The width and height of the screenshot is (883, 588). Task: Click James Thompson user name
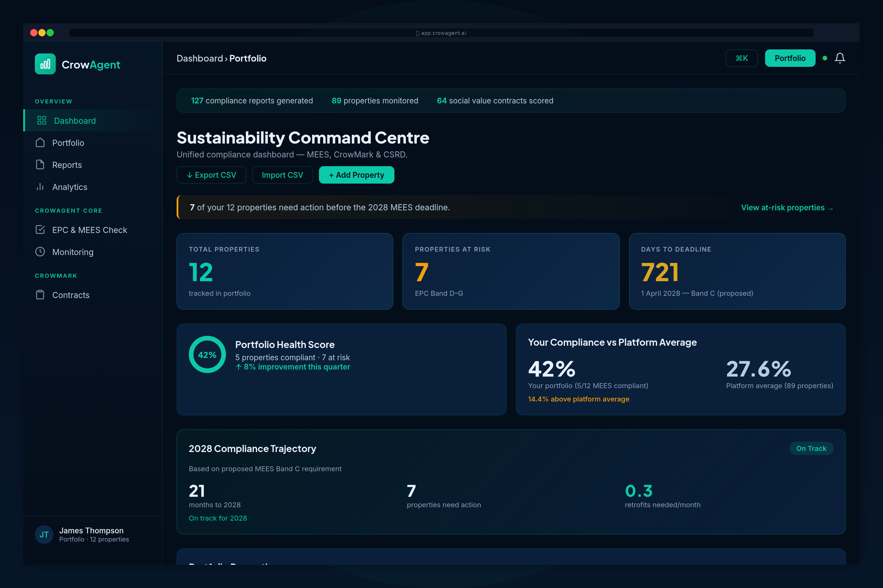91,530
